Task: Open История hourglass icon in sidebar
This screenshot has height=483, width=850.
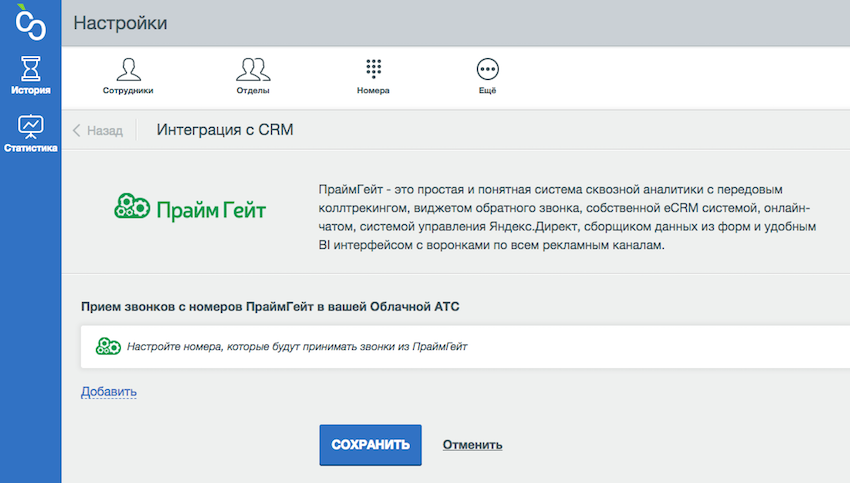Action: tap(30, 68)
